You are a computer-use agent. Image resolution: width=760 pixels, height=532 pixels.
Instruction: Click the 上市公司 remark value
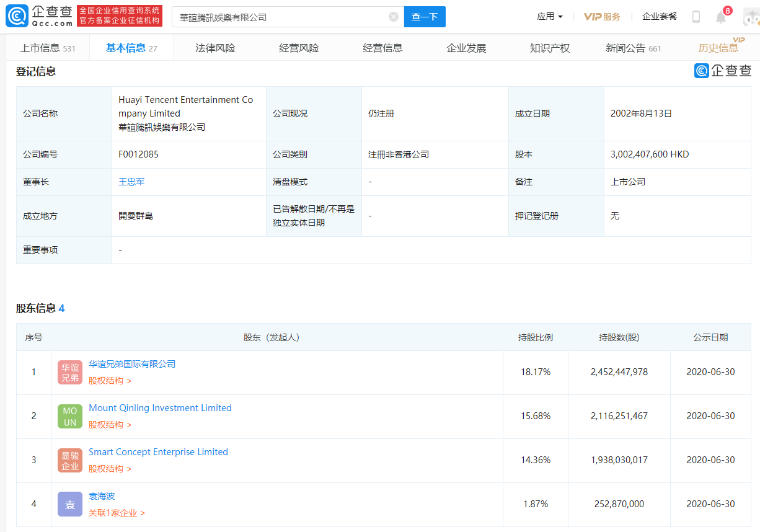click(x=628, y=182)
